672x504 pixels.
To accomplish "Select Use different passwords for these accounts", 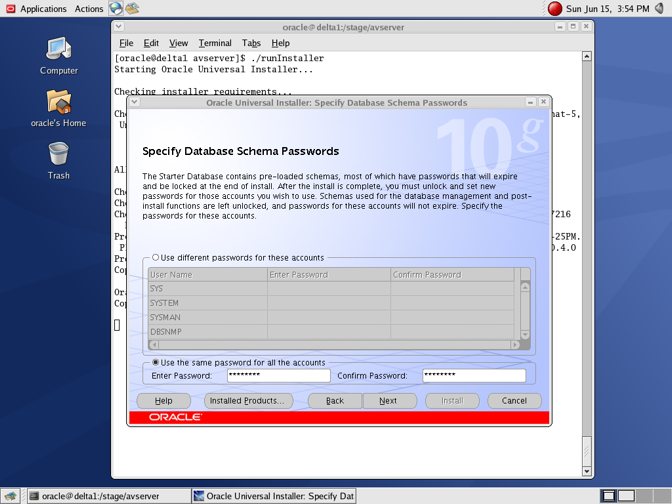I will (x=156, y=258).
